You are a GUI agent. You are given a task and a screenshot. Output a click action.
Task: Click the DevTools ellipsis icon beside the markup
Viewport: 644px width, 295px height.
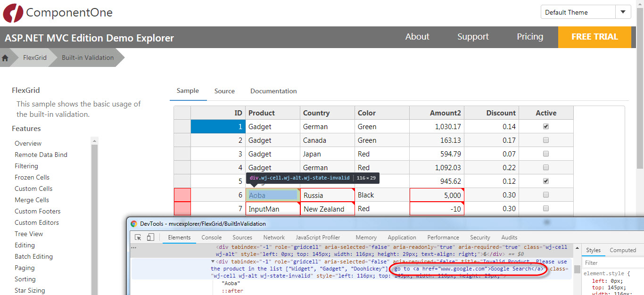(x=134, y=247)
